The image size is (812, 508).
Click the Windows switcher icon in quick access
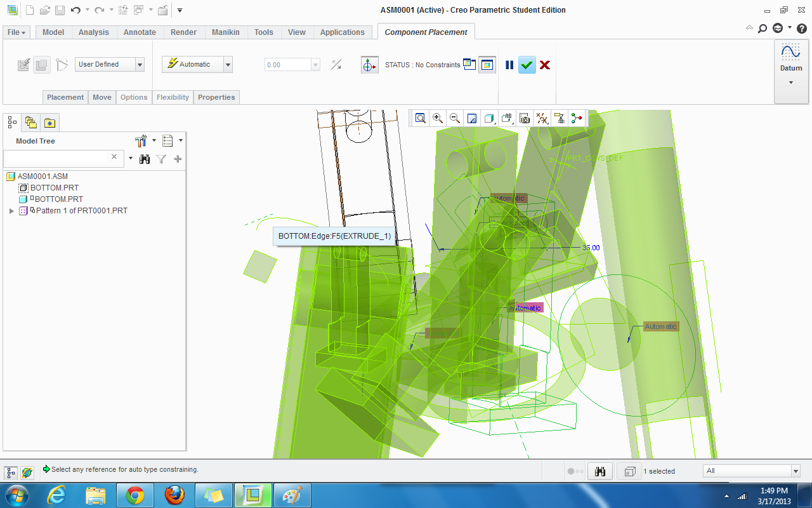[x=139, y=10]
